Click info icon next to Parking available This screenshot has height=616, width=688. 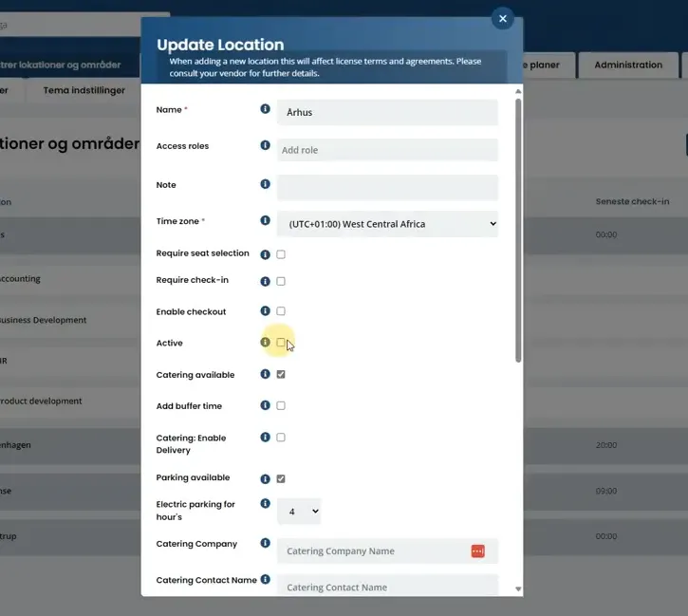265,478
